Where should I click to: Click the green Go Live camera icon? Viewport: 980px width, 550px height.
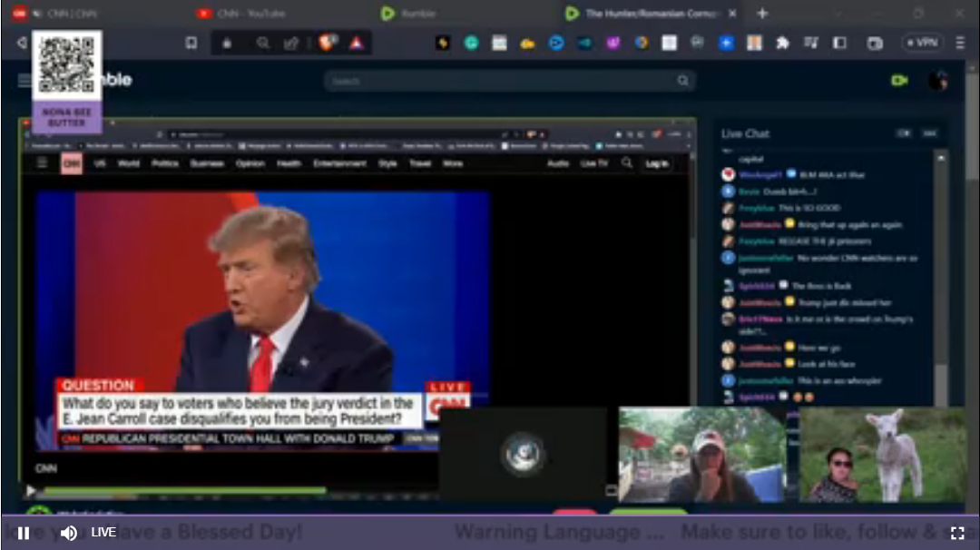click(x=898, y=81)
